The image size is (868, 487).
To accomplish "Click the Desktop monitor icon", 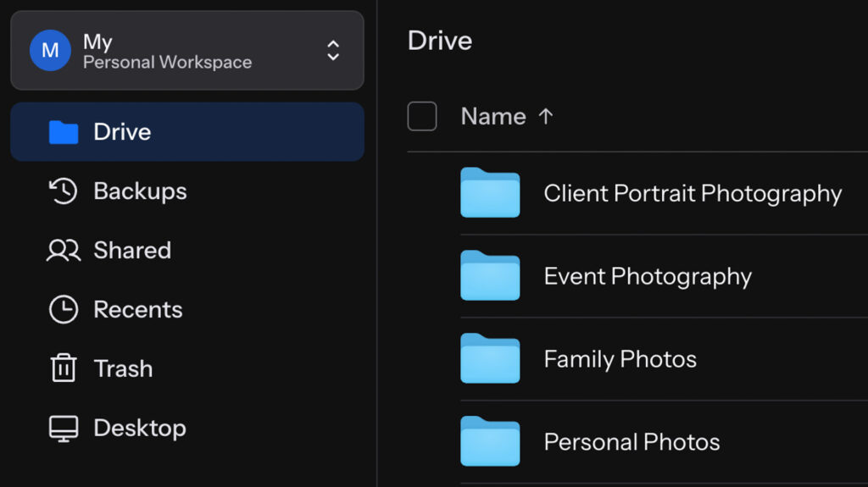I will point(64,429).
